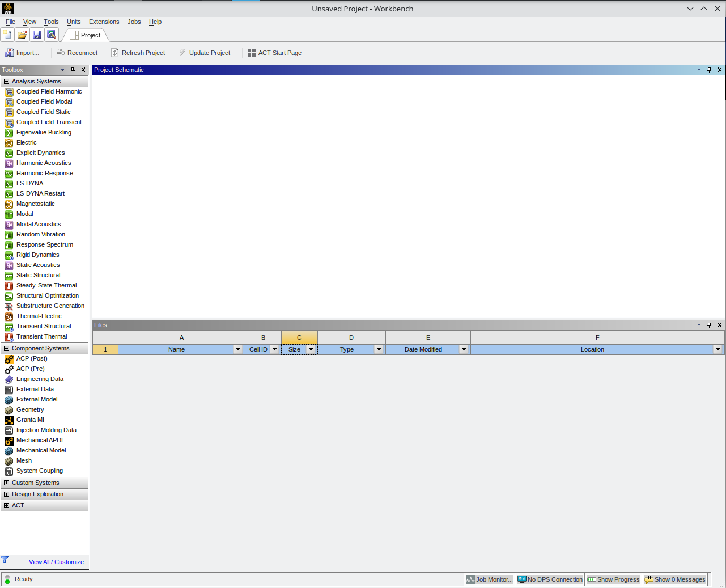Click the Save project icon
The height and width of the screenshot is (588, 726).
pyautogui.click(x=37, y=35)
